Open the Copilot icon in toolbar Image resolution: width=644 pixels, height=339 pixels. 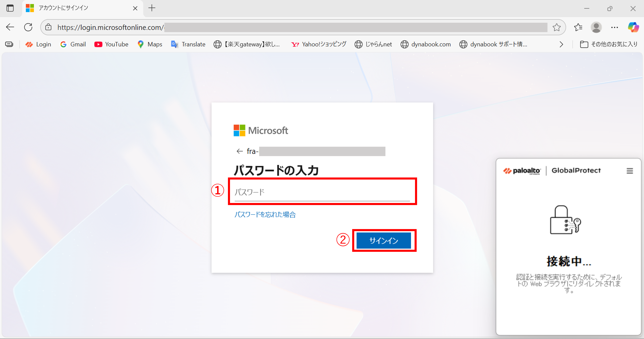633,27
